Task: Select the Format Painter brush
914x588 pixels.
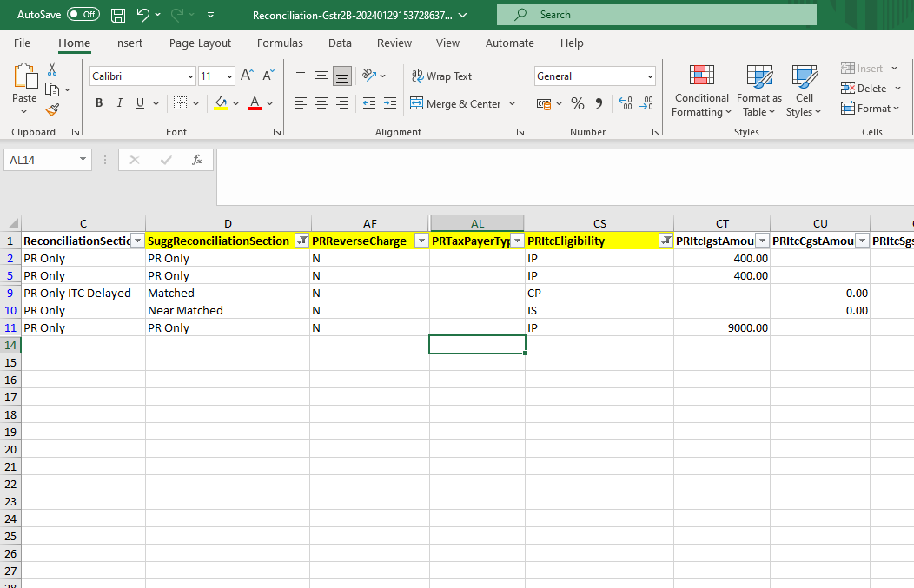Action: 52,109
